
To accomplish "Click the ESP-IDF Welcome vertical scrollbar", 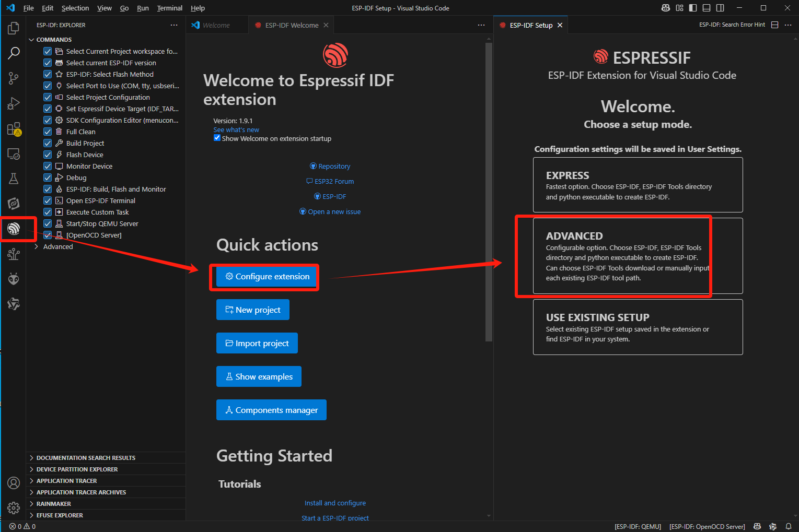I will (x=489, y=192).
